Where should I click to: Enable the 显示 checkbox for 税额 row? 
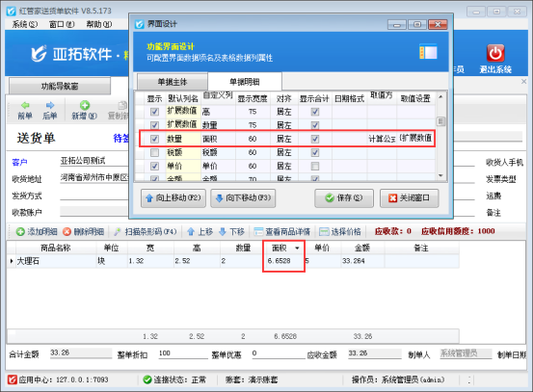click(x=154, y=152)
